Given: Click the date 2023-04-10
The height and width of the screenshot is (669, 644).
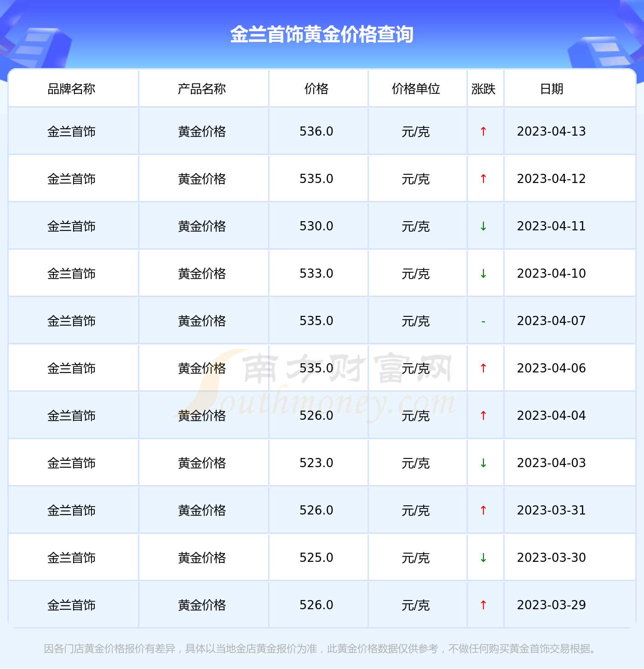Looking at the screenshot, I should 552,274.
